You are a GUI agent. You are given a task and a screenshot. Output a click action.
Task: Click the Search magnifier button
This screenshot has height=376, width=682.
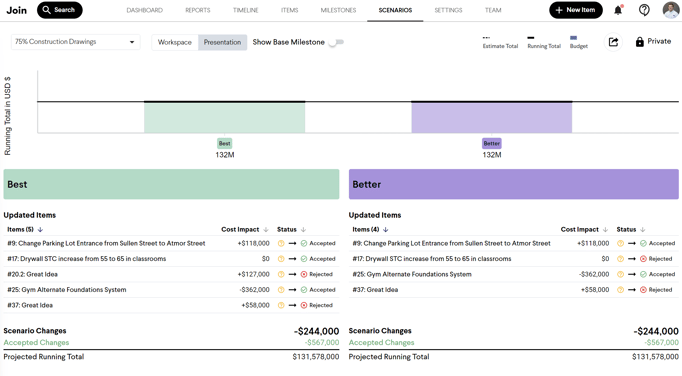60,10
